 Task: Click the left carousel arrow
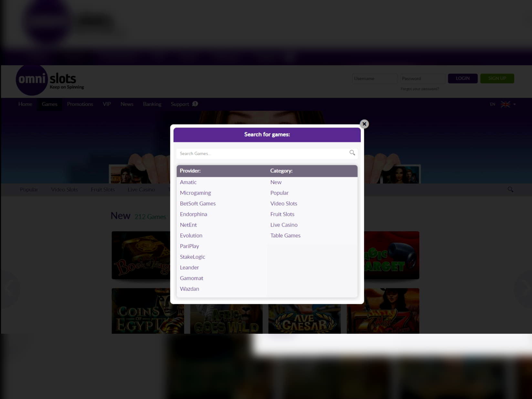(x=10, y=290)
